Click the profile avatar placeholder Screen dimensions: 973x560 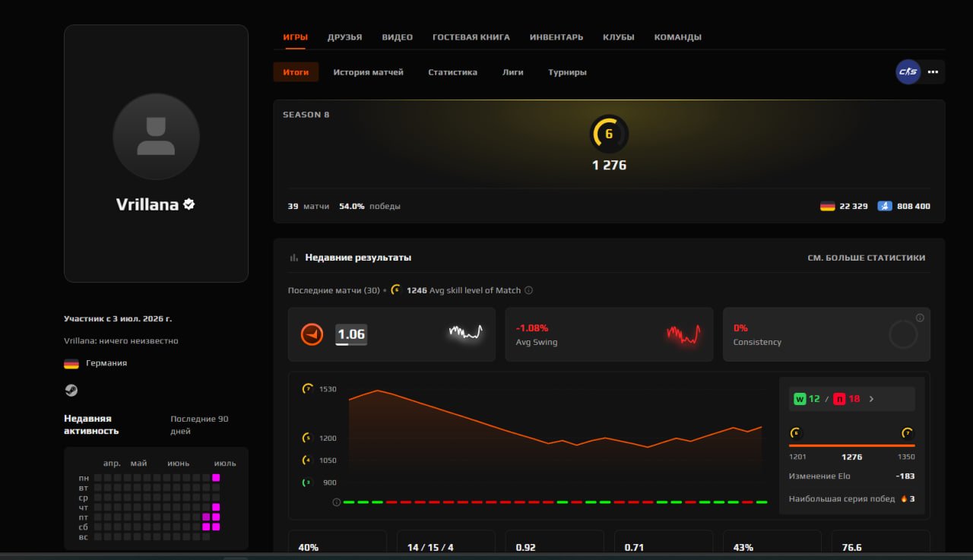pyautogui.click(x=156, y=137)
